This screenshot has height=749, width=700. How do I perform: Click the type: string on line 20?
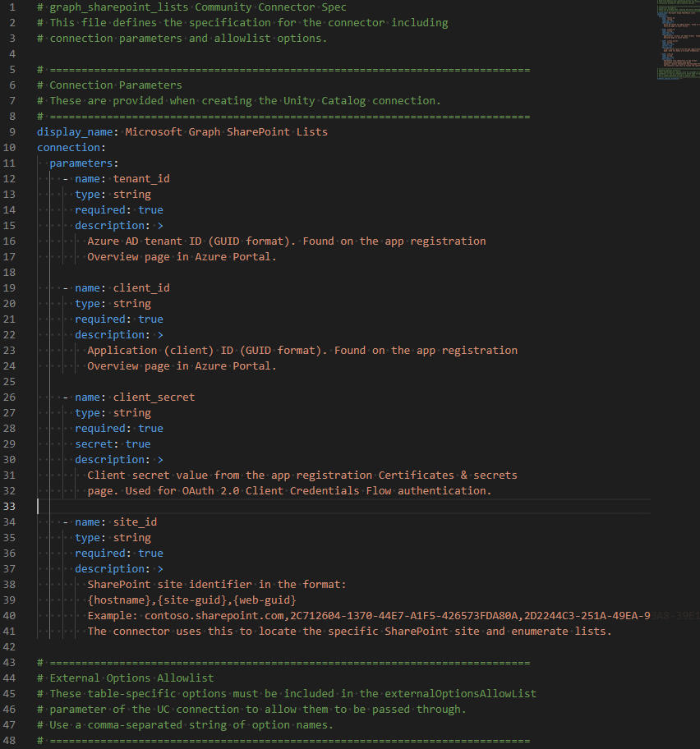(113, 303)
